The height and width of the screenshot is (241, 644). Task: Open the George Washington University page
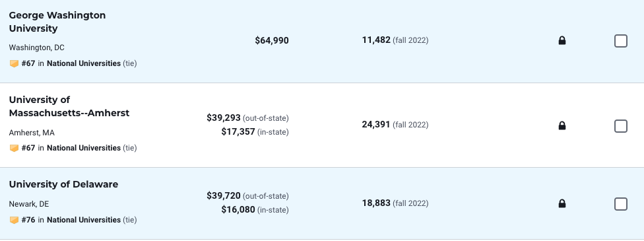57,22
